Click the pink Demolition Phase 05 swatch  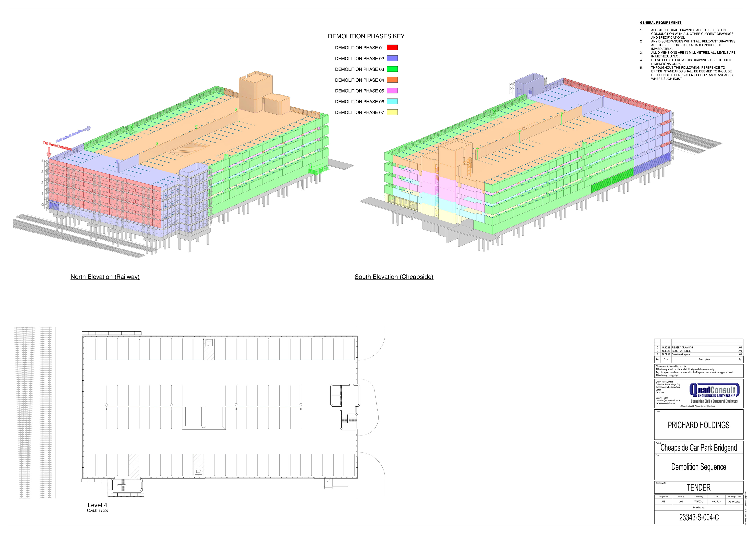[x=392, y=91]
